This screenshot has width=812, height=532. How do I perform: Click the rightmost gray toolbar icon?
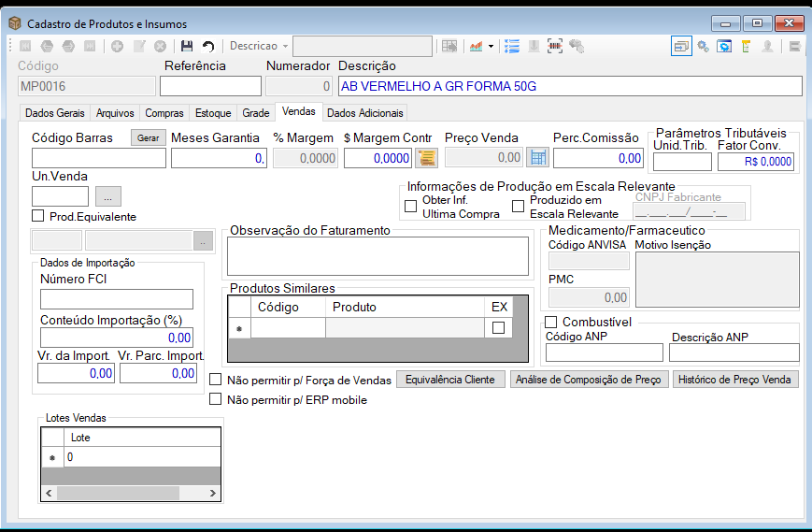(x=795, y=46)
